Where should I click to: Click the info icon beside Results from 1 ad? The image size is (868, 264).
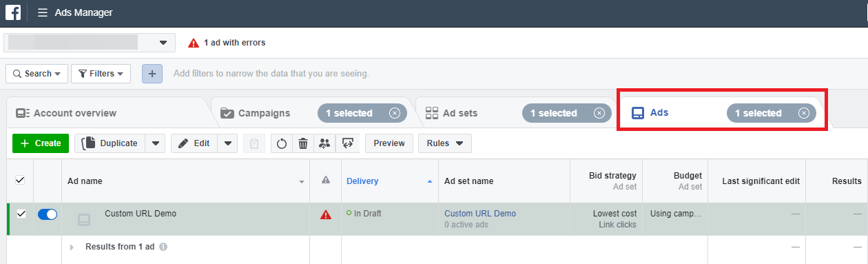pos(163,247)
